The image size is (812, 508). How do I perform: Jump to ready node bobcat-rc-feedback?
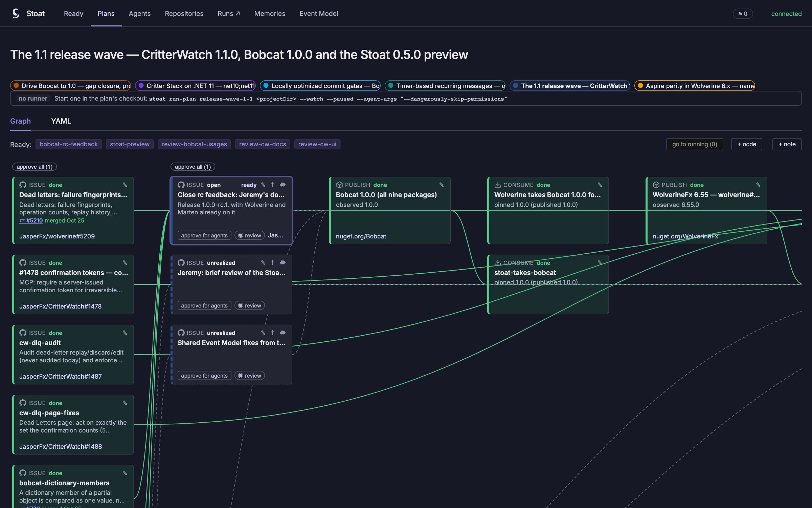tap(69, 144)
